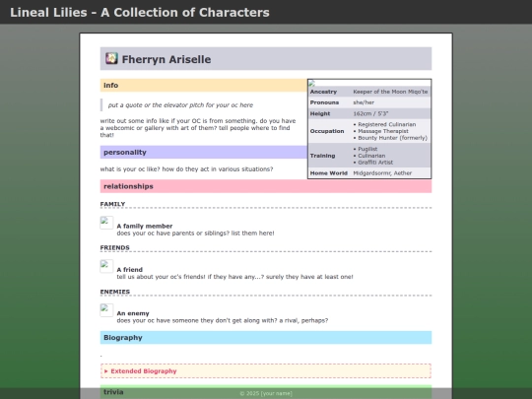Image resolution: width=532 pixels, height=399 pixels.
Task: Click 'Pugilist' list item
Action: [367, 149]
